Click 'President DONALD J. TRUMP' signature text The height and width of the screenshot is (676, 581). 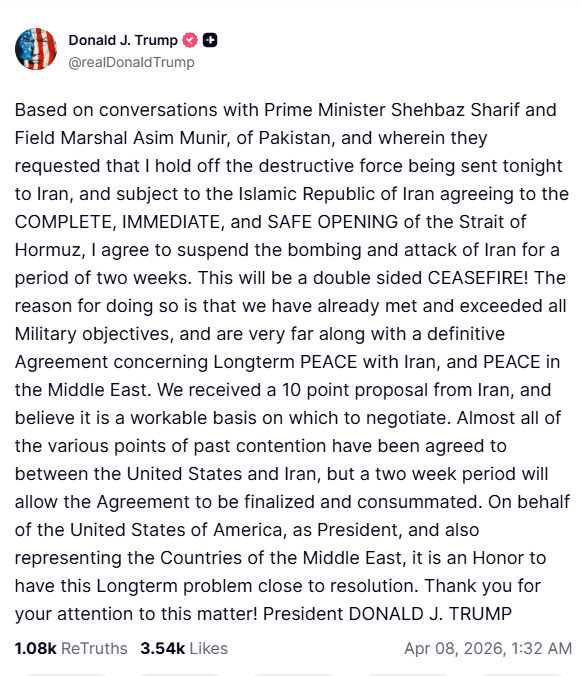387,614
